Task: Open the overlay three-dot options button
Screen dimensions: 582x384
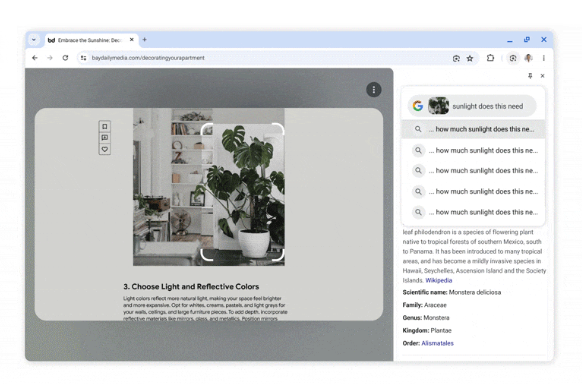Action: 374,90
